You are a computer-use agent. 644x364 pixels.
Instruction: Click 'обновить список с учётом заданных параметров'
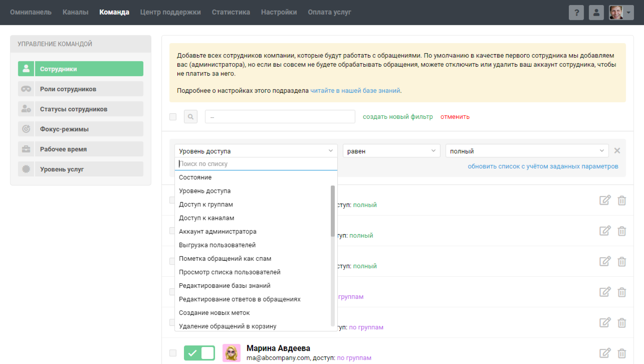pos(543,166)
